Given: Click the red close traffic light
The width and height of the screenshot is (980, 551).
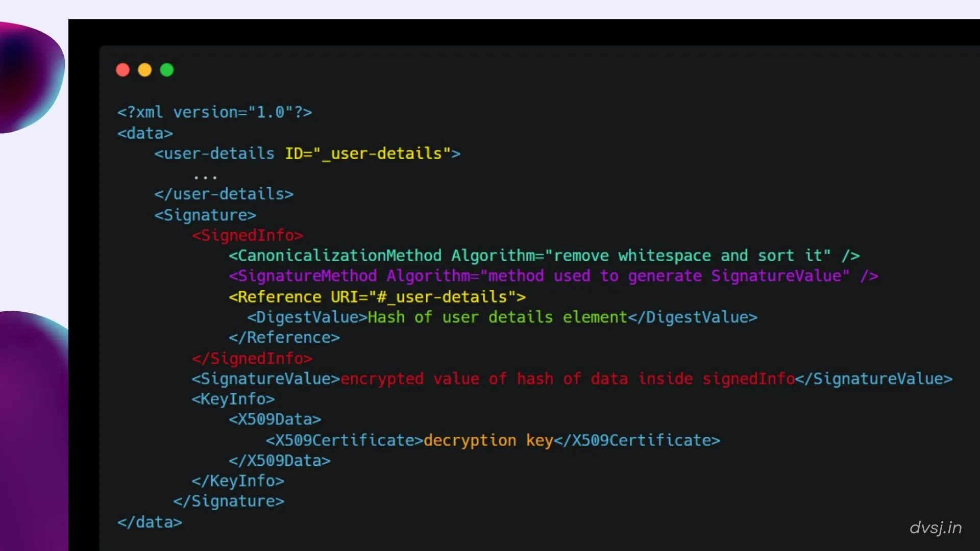Looking at the screenshot, I should [x=122, y=70].
